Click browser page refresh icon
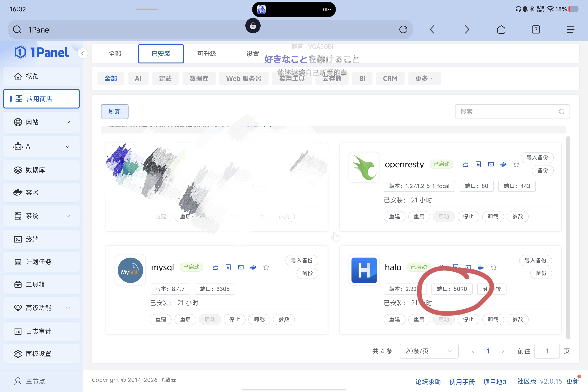 tap(403, 29)
